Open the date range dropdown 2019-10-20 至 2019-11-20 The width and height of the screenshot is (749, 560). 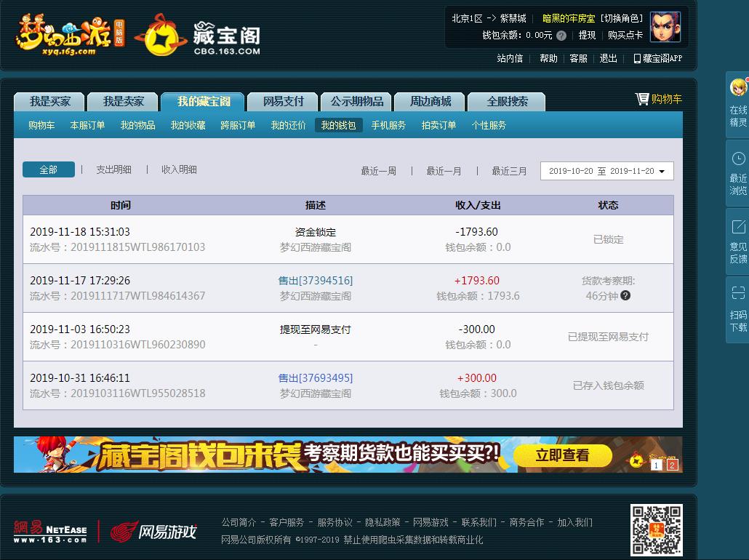pyautogui.click(x=606, y=170)
